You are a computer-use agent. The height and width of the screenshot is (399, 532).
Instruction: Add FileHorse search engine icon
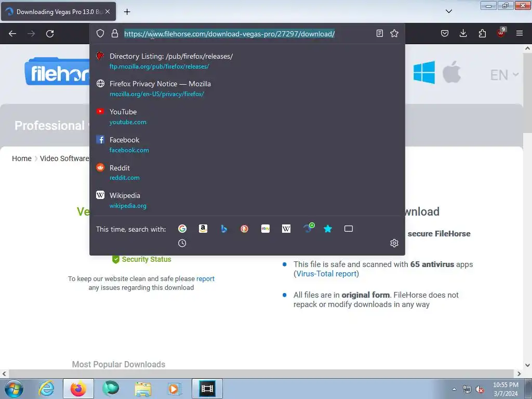309,228
